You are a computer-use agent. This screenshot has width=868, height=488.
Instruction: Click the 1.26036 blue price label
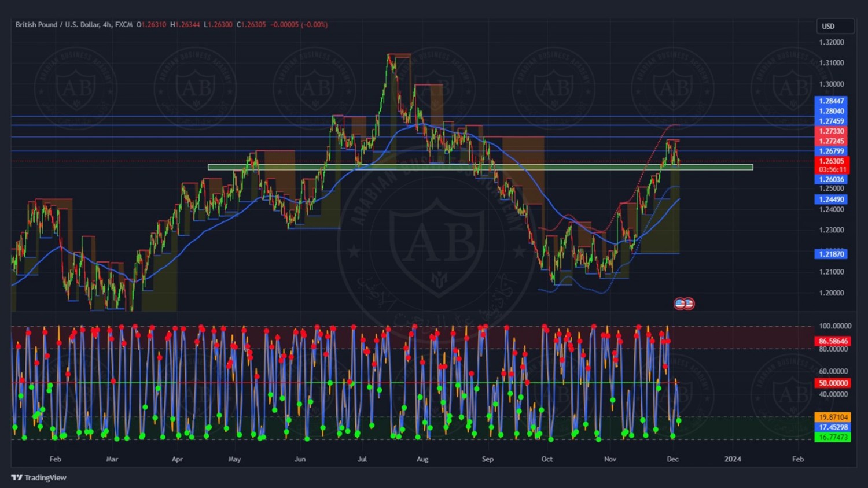(x=831, y=179)
